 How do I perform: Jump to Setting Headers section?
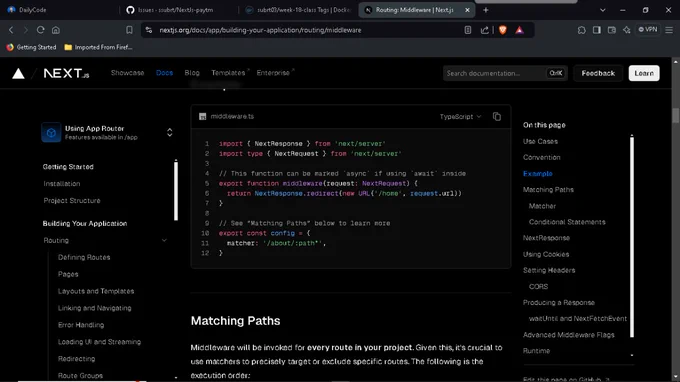click(549, 270)
